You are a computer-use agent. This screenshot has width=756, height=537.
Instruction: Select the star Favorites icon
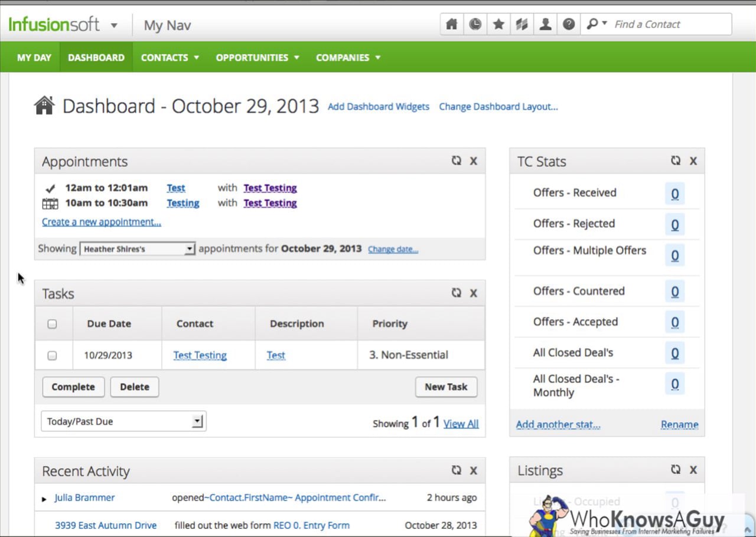(x=498, y=24)
